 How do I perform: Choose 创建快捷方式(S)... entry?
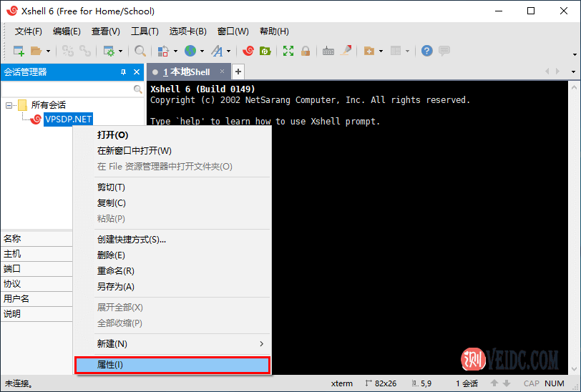coord(172,240)
